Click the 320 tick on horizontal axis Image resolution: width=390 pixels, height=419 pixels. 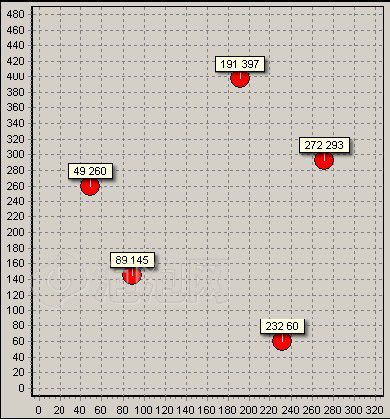click(x=374, y=410)
